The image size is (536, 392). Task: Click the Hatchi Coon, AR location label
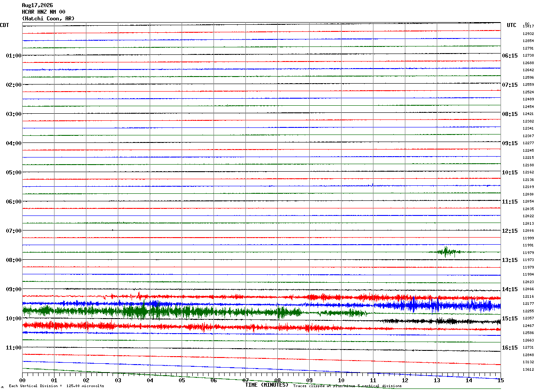pyautogui.click(x=48, y=19)
